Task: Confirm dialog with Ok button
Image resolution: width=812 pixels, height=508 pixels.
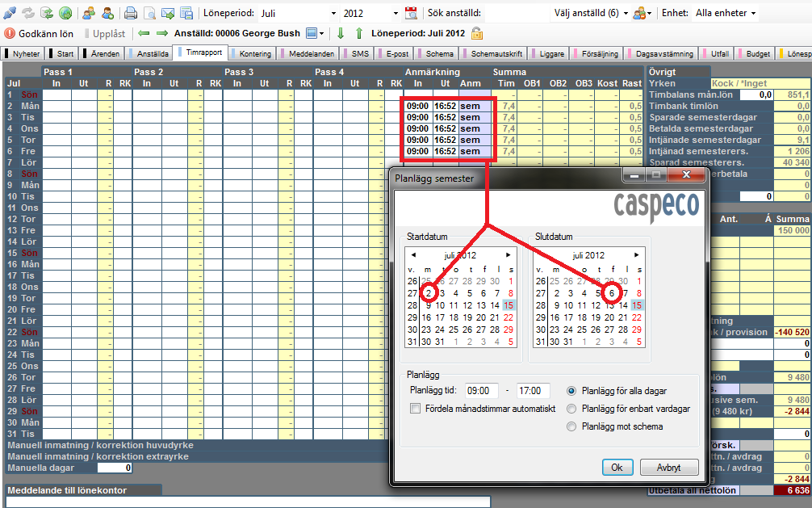Action: 617,468
